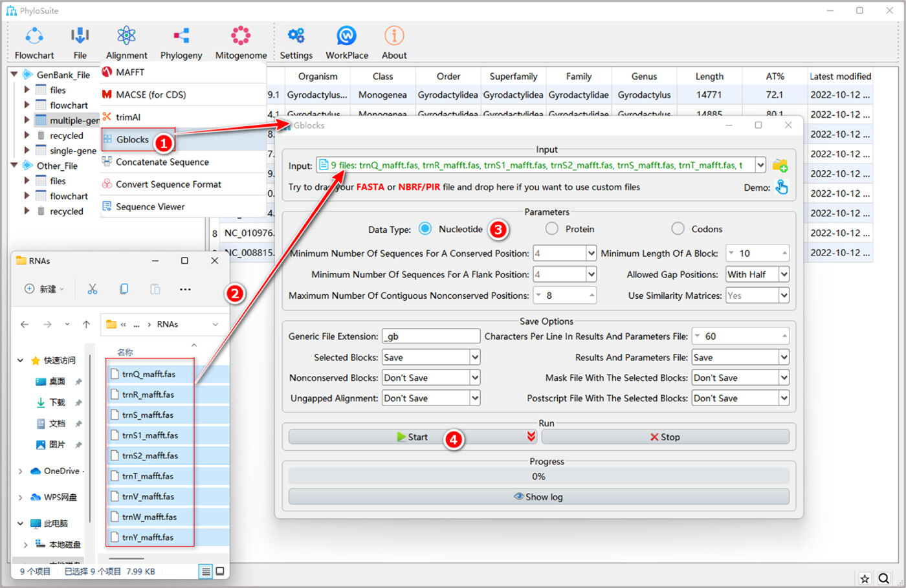Image resolution: width=906 pixels, height=588 pixels.
Task: Open the Ungapped Alignment dropdown
Action: pyautogui.click(x=474, y=398)
